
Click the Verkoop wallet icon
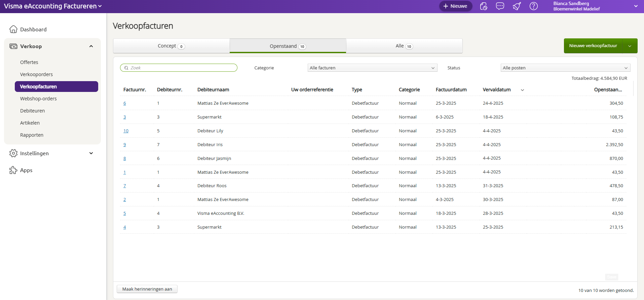point(13,46)
